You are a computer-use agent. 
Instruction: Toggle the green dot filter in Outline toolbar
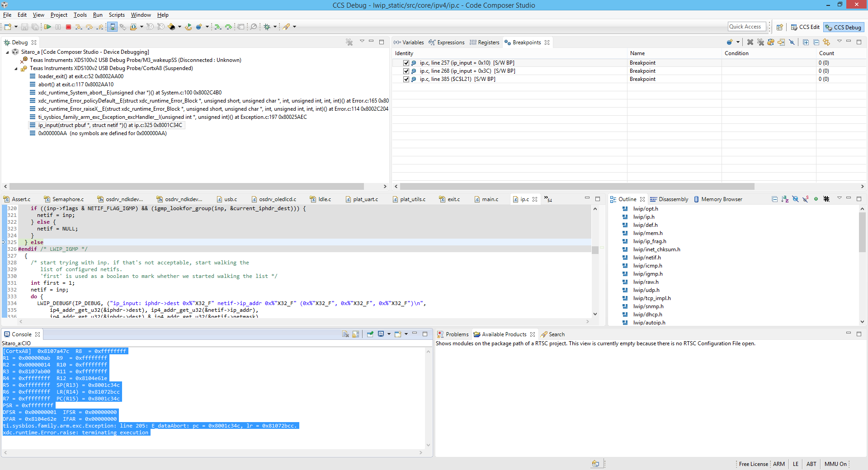(x=816, y=199)
